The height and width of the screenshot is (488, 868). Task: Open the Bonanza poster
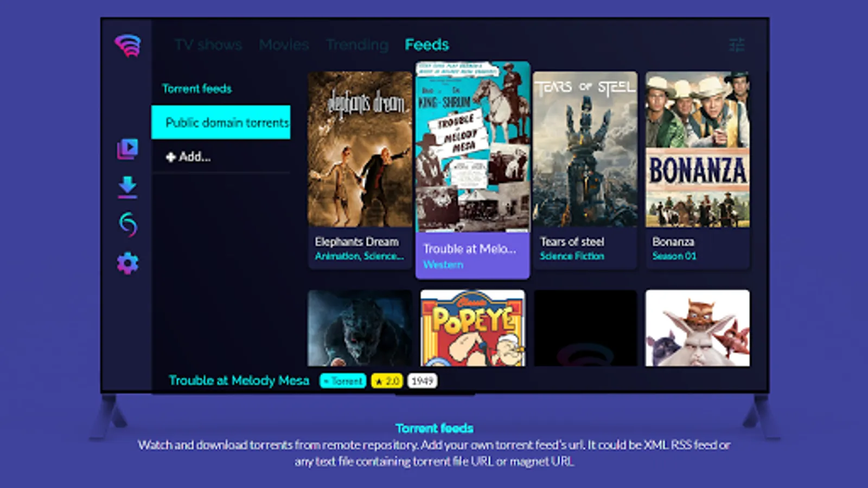(698, 149)
